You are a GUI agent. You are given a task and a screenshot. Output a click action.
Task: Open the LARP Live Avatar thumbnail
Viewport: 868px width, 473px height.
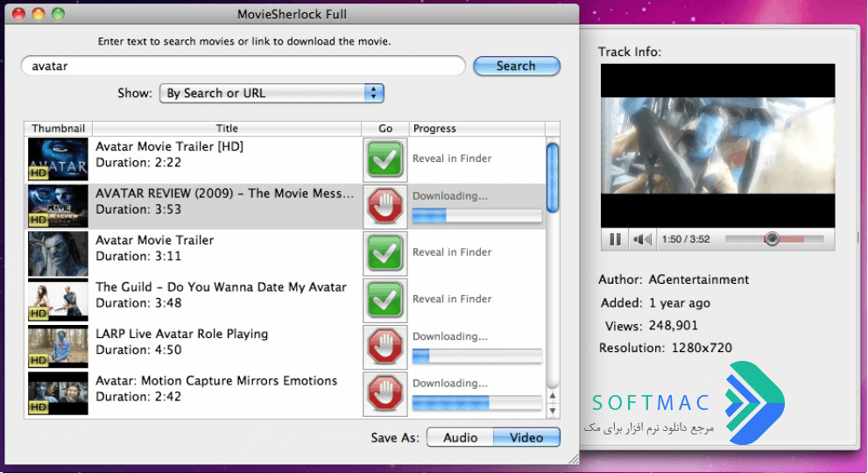pyautogui.click(x=58, y=347)
